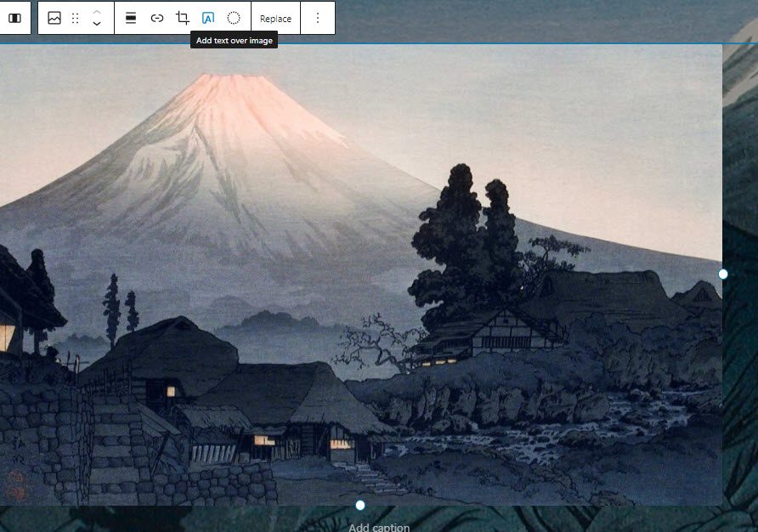
Task: Toggle text overlay editing mode
Action: coord(206,17)
